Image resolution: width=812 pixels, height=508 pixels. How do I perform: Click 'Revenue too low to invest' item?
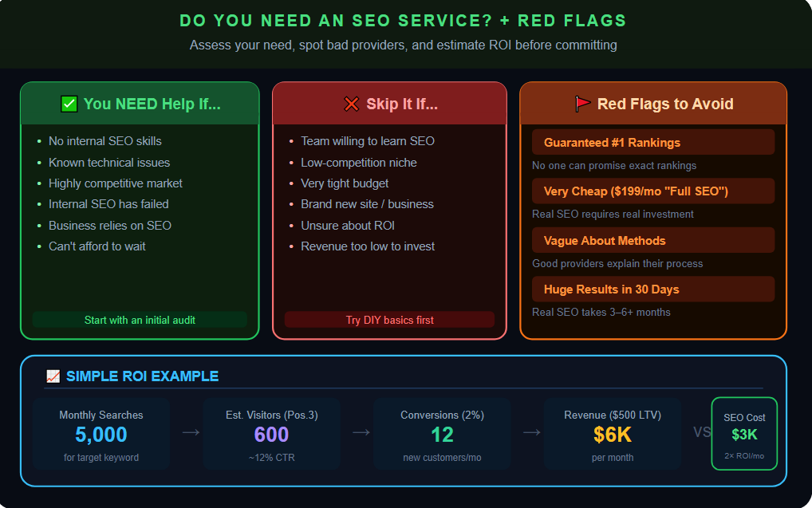click(368, 246)
